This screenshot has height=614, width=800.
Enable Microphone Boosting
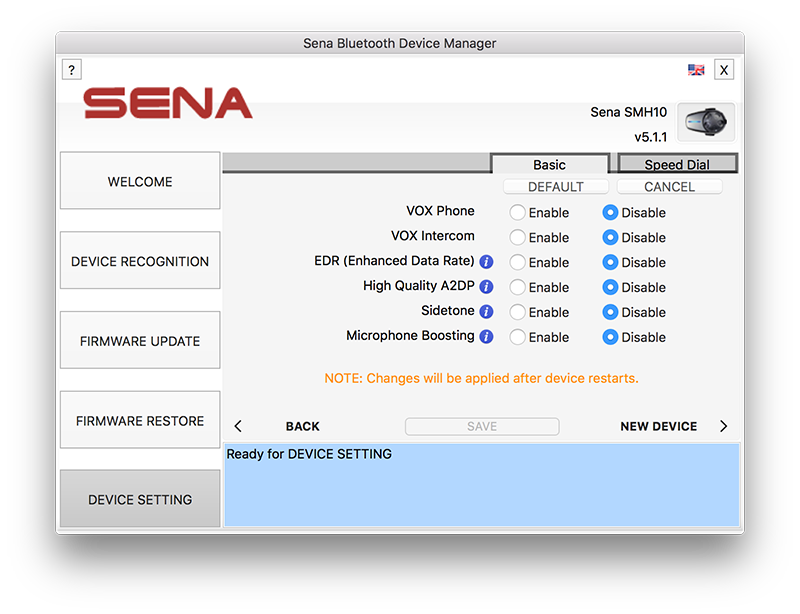(x=517, y=337)
